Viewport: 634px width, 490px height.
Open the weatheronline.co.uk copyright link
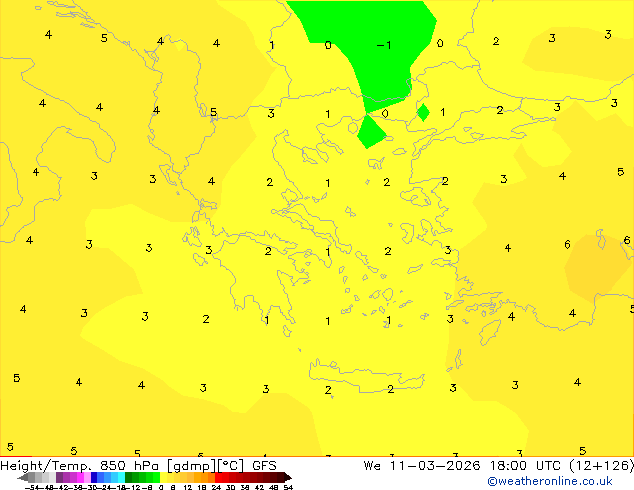(x=550, y=481)
